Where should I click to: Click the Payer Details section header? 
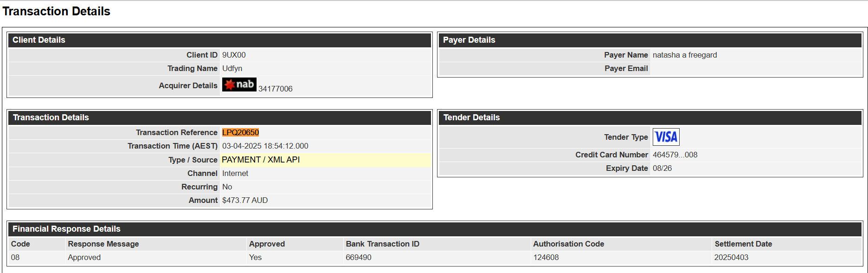point(650,40)
